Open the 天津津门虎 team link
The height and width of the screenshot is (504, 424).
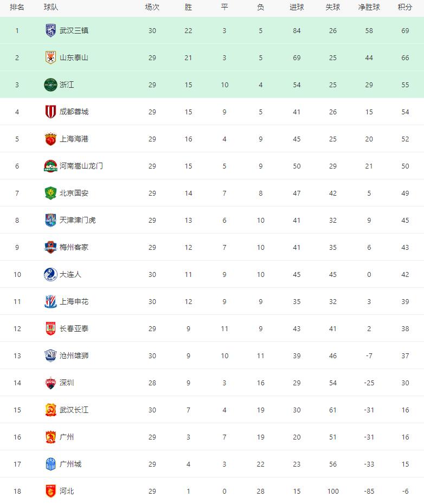[x=78, y=220]
